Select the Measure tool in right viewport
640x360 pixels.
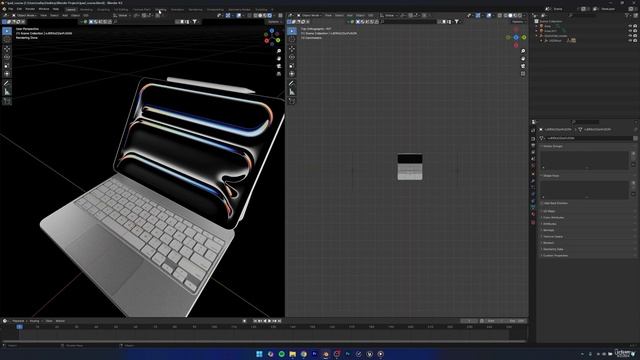tap(292, 92)
